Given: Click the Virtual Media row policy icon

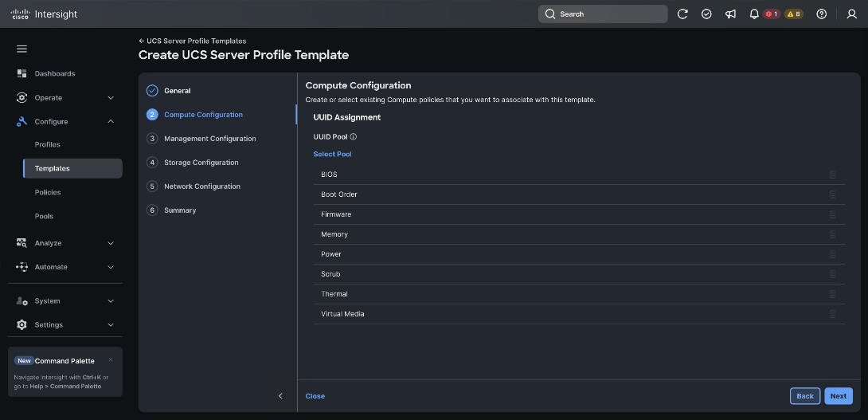Looking at the screenshot, I should click(x=832, y=314).
